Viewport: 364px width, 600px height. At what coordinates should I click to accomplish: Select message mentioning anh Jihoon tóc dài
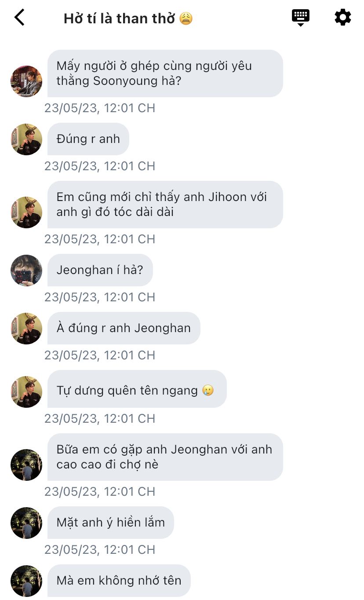click(165, 205)
